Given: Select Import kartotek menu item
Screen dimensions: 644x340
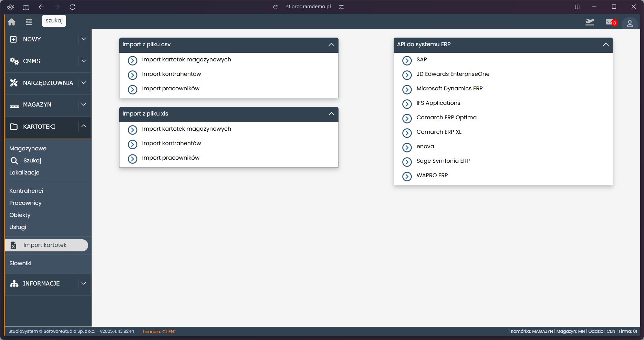Looking at the screenshot, I should pos(45,245).
